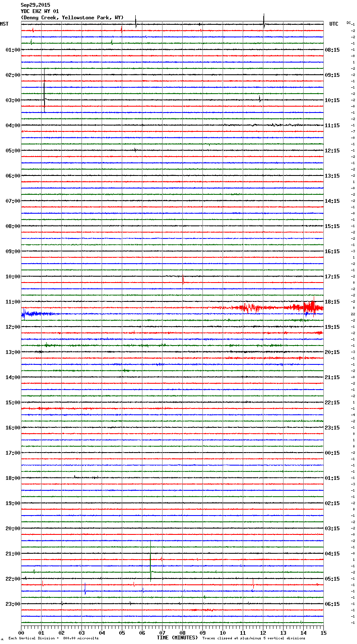Image resolution: width=357 pixels, height=644 pixels.
Task: Select the station code YDC EHZ WY 01
Action: coord(40,11)
